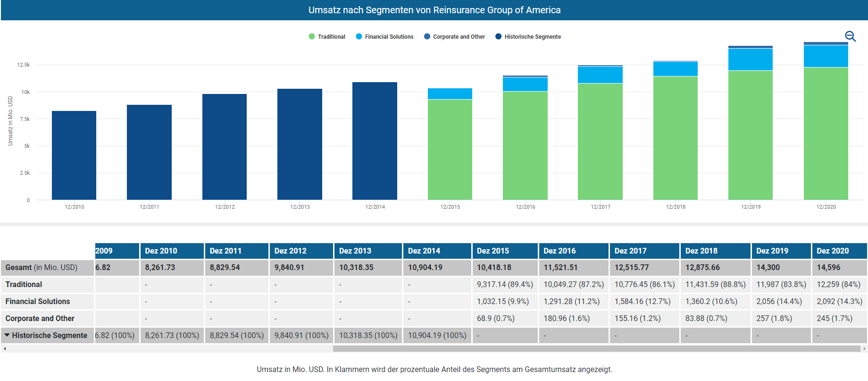Click the 12/2010 dark blue bar

[74, 155]
